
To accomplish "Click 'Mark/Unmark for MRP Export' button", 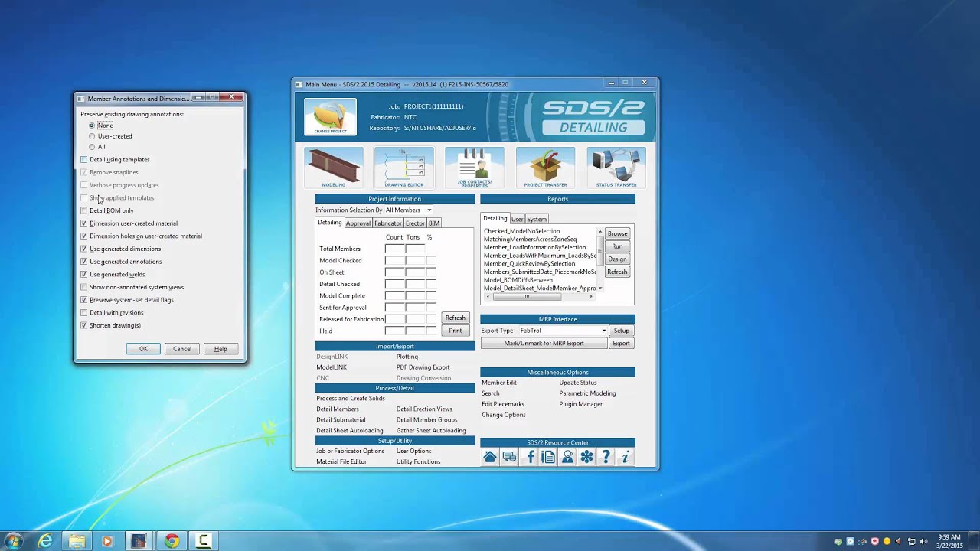I will [544, 344].
